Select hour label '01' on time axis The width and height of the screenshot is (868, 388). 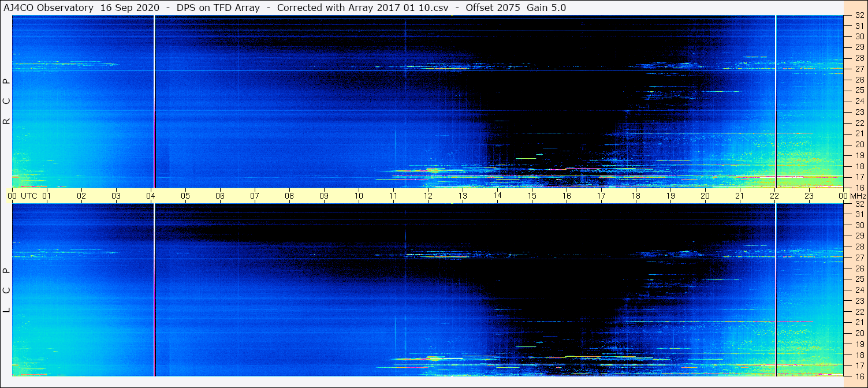(47, 196)
